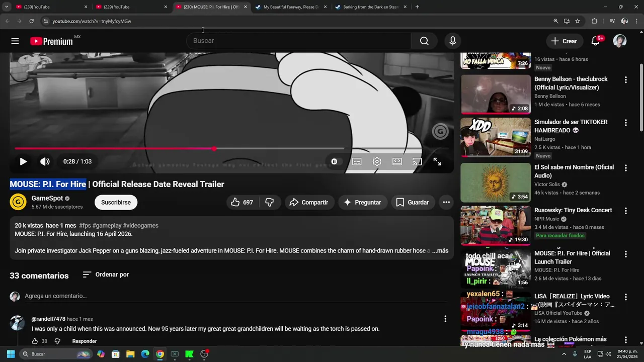Screen dimensions: 644x362
Task: Open options for Rusowsky Tiny Desk Concert
Action: (626, 211)
